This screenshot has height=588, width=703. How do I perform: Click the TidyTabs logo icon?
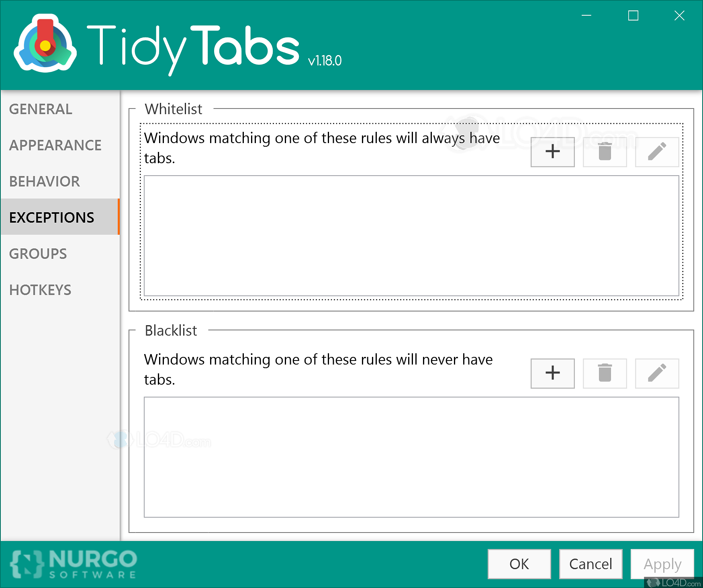coord(45,44)
